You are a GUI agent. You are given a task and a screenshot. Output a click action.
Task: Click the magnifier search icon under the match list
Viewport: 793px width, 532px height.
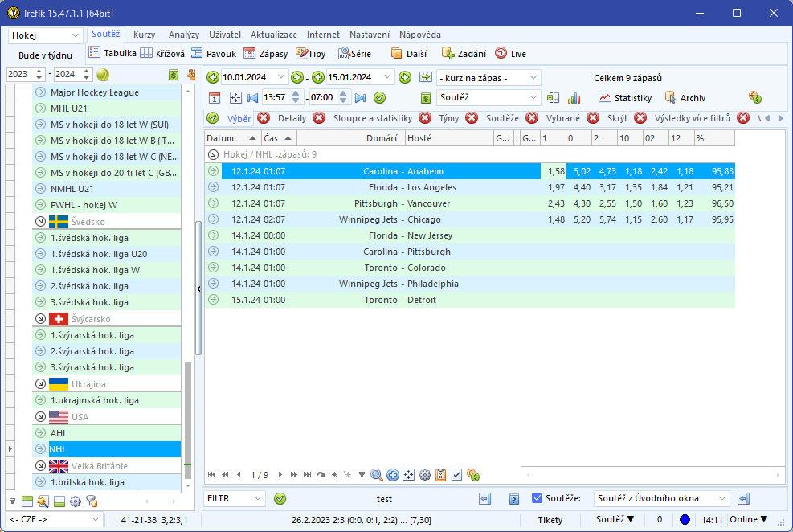[x=376, y=475]
